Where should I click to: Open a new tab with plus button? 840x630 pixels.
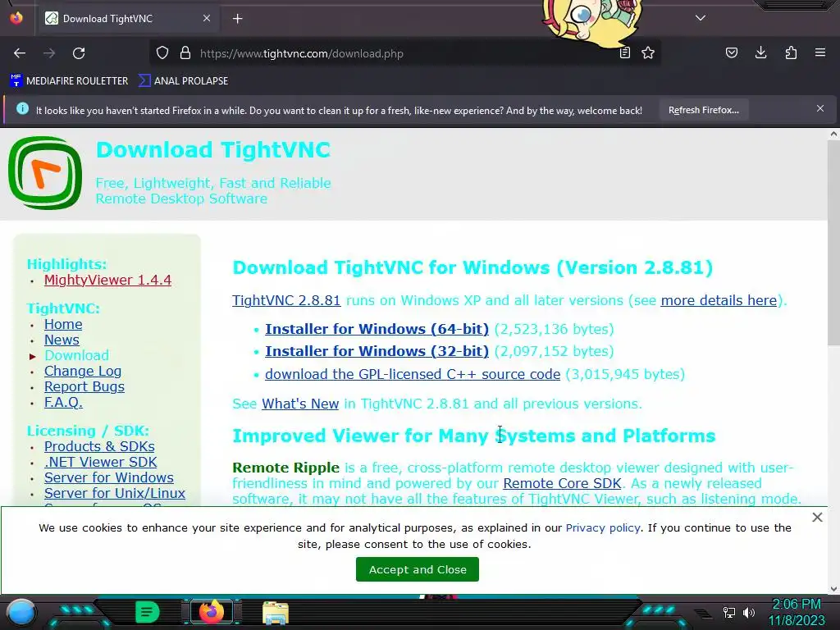pos(238,19)
